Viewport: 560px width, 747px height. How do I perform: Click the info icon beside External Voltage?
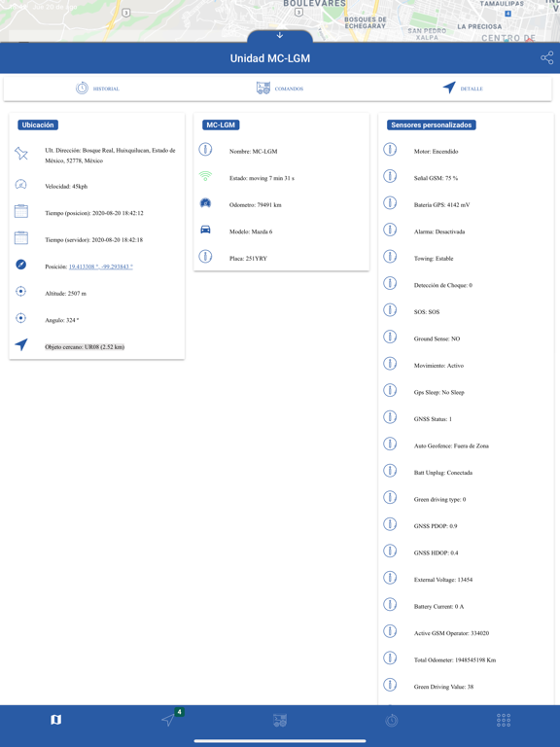click(390, 578)
